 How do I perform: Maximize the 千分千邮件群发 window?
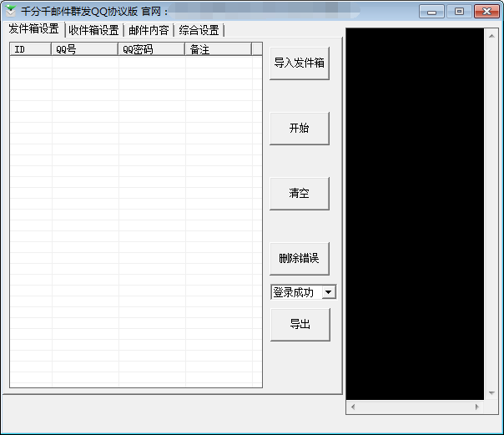tap(459, 12)
